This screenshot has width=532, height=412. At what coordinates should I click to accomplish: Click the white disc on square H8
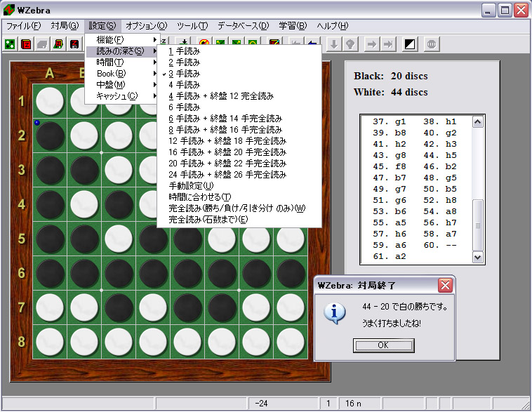pyautogui.click(x=291, y=342)
